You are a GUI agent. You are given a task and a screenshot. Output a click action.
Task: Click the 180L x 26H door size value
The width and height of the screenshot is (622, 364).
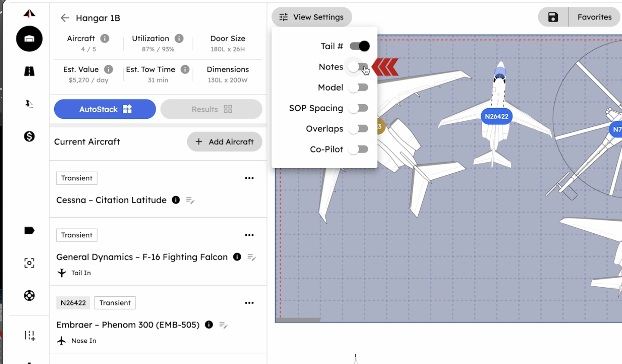(x=228, y=49)
